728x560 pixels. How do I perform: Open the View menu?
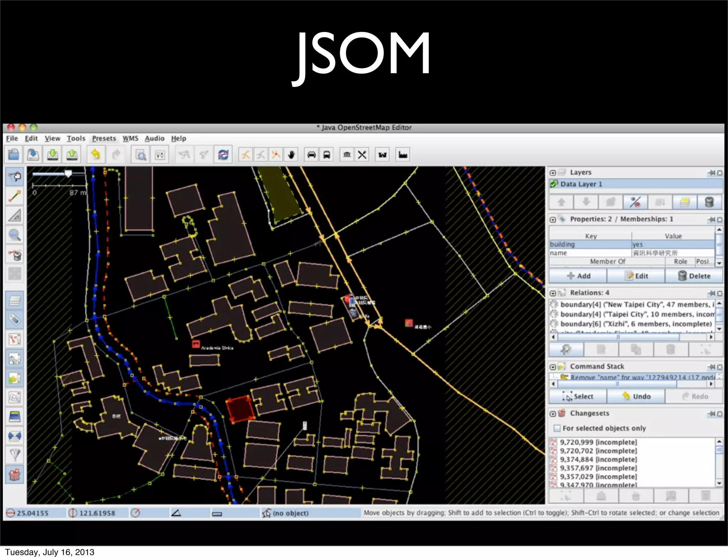click(52, 139)
